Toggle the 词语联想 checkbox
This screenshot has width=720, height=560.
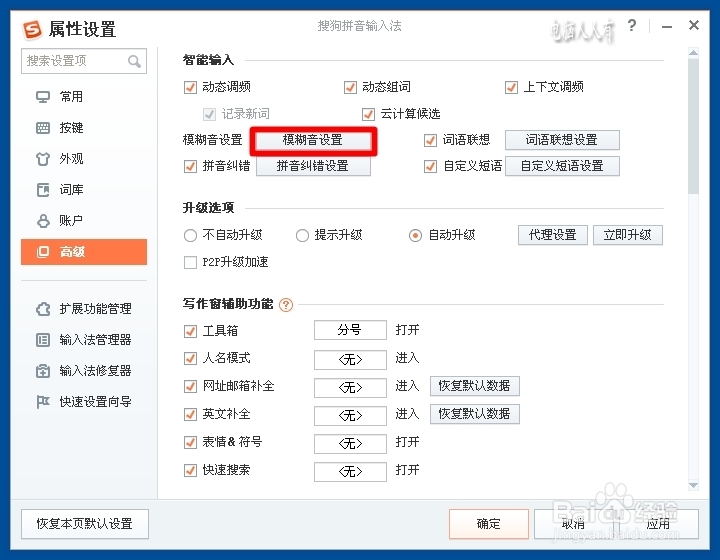coord(430,140)
